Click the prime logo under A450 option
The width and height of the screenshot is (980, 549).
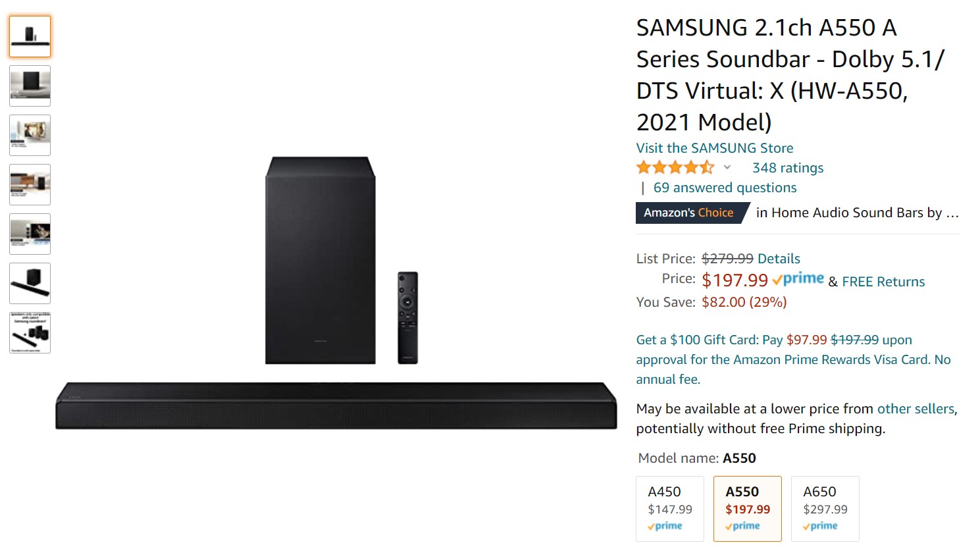tap(666, 526)
